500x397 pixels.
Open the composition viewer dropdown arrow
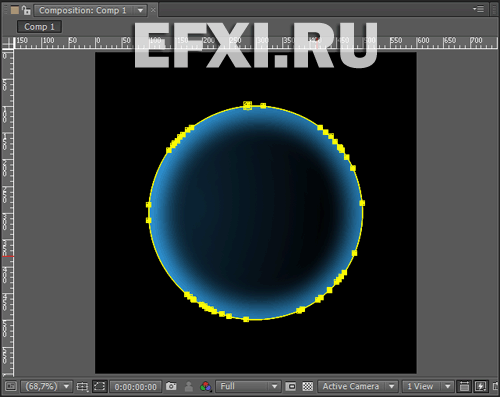click(x=141, y=11)
